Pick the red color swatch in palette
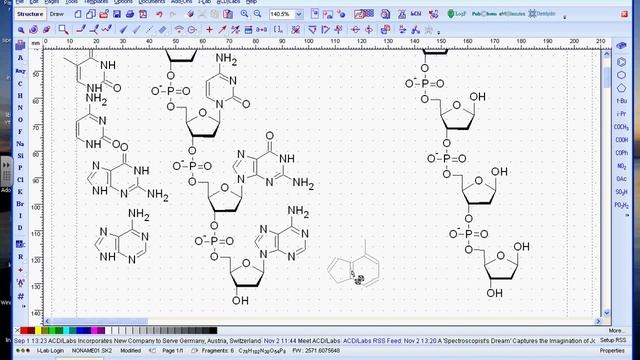The width and height of the screenshot is (640, 360). coord(24,330)
